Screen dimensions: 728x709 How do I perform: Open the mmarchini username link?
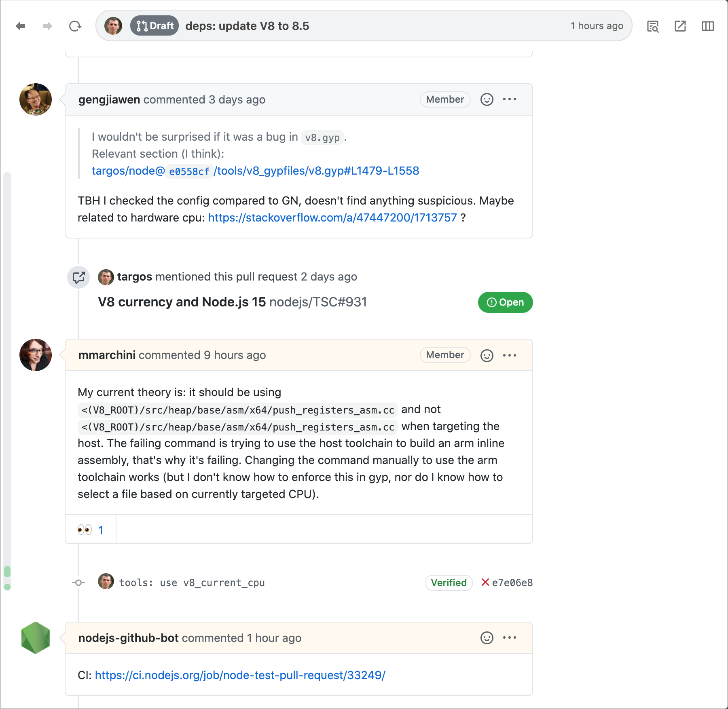(x=107, y=355)
